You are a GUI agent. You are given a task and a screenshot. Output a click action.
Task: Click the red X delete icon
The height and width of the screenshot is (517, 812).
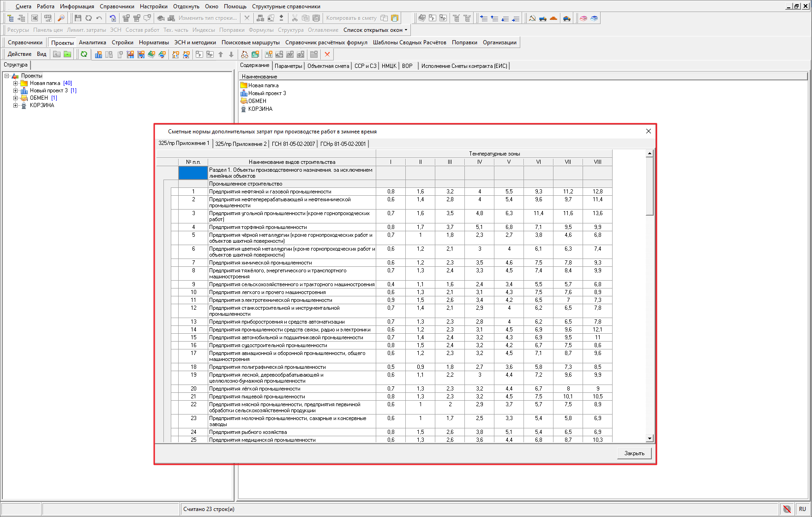(x=327, y=54)
